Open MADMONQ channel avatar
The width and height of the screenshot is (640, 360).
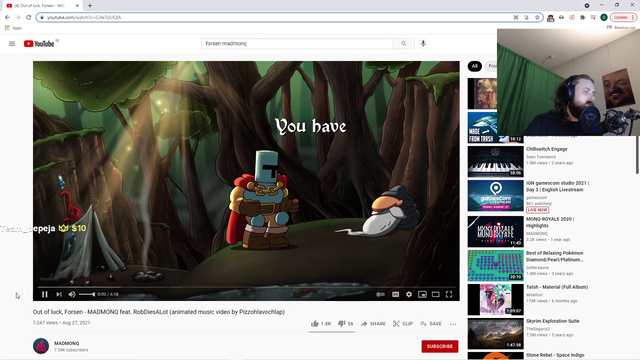41,346
